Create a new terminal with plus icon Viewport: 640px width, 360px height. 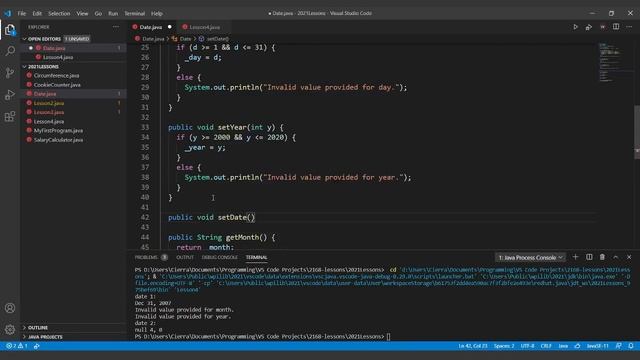pos(576,257)
